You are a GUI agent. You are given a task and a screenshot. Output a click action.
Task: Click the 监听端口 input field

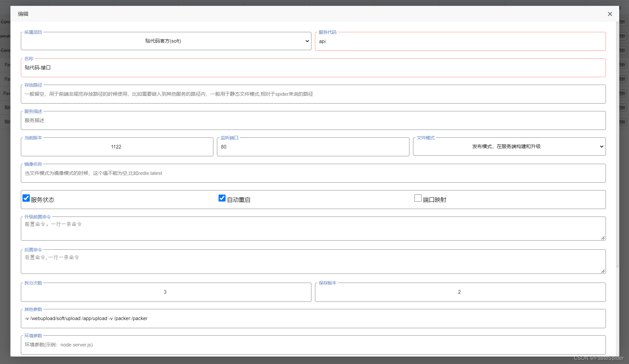point(312,147)
